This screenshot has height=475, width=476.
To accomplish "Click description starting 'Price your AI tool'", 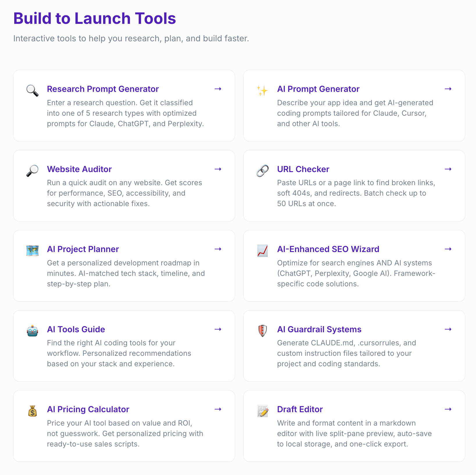I will pos(125,433).
